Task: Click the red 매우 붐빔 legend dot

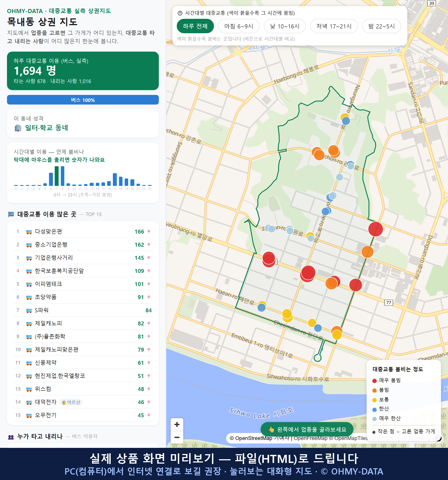Action: pyautogui.click(x=374, y=381)
